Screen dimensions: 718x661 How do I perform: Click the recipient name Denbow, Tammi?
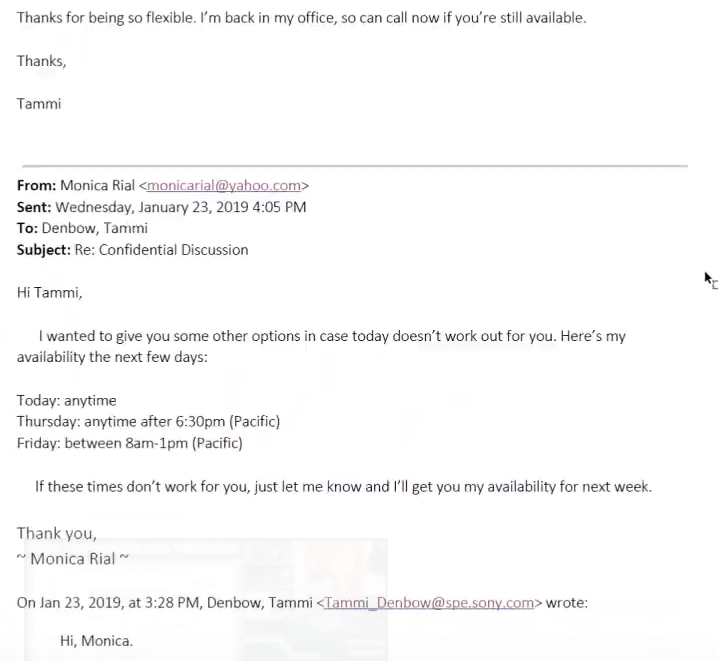[x=95, y=228]
